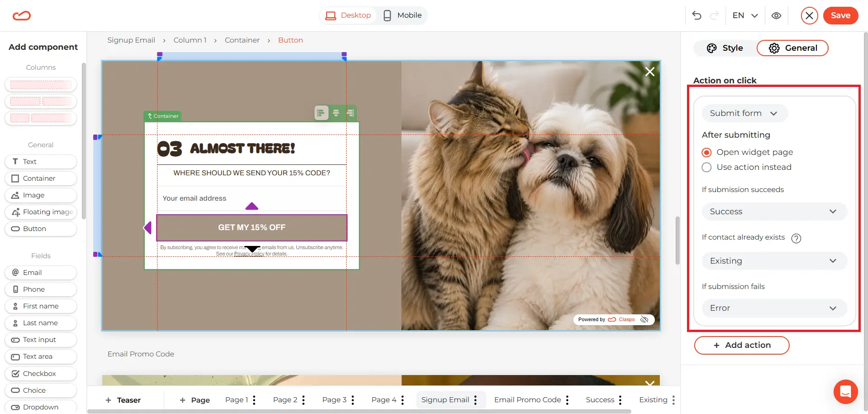Switch to the Page 2 tab
Image resolution: width=868 pixels, height=414 pixels.
tap(285, 400)
